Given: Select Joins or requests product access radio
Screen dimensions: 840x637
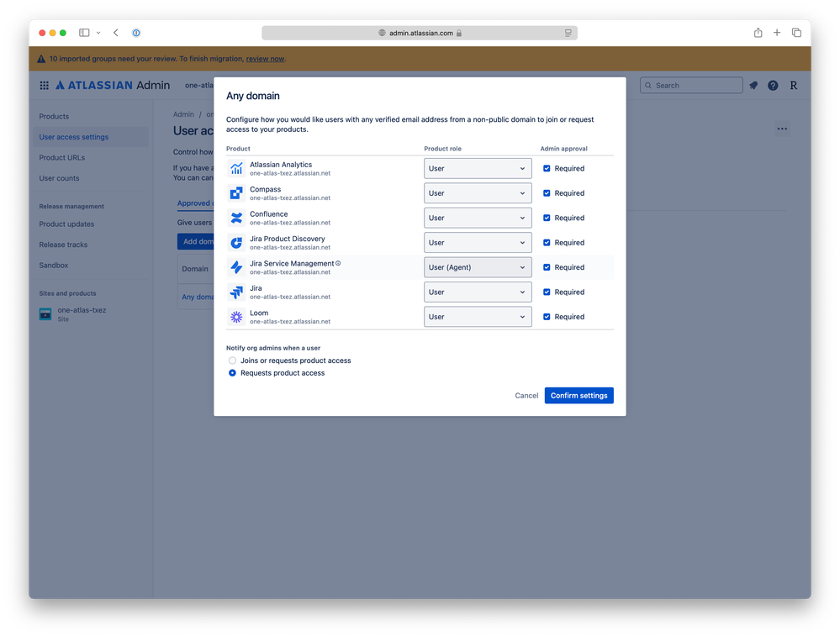Looking at the screenshot, I should [x=233, y=361].
